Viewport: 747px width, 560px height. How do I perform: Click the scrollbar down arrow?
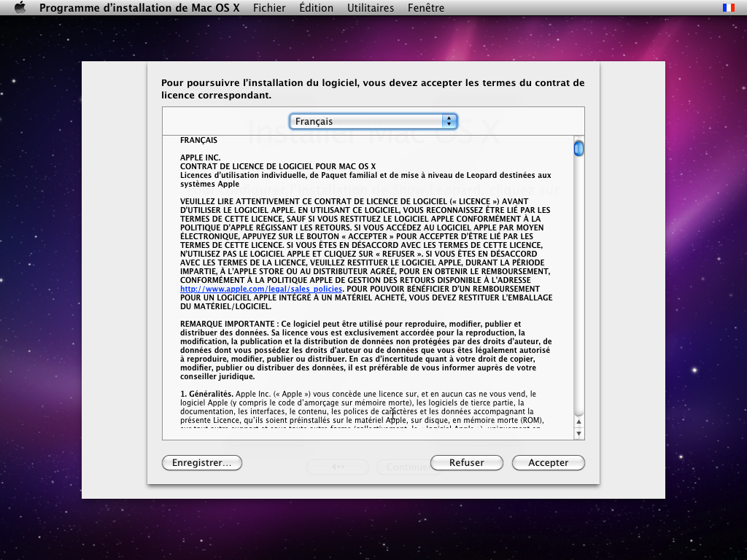click(578, 433)
